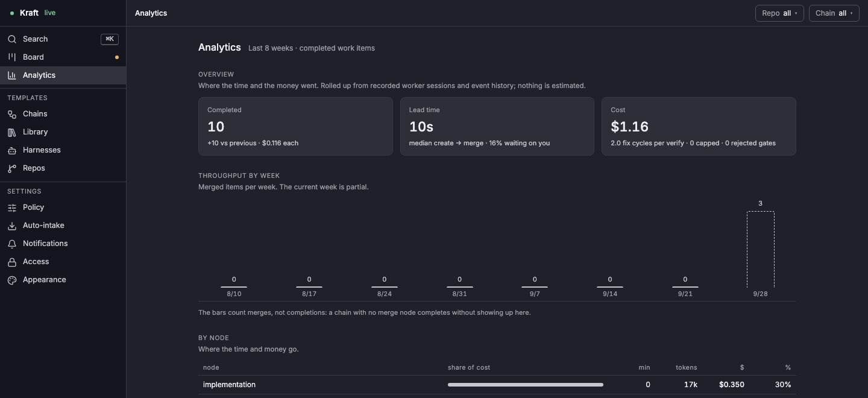The image size is (868, 398).
Task: Go to the Board page
Action: click(x=63, y=57)
